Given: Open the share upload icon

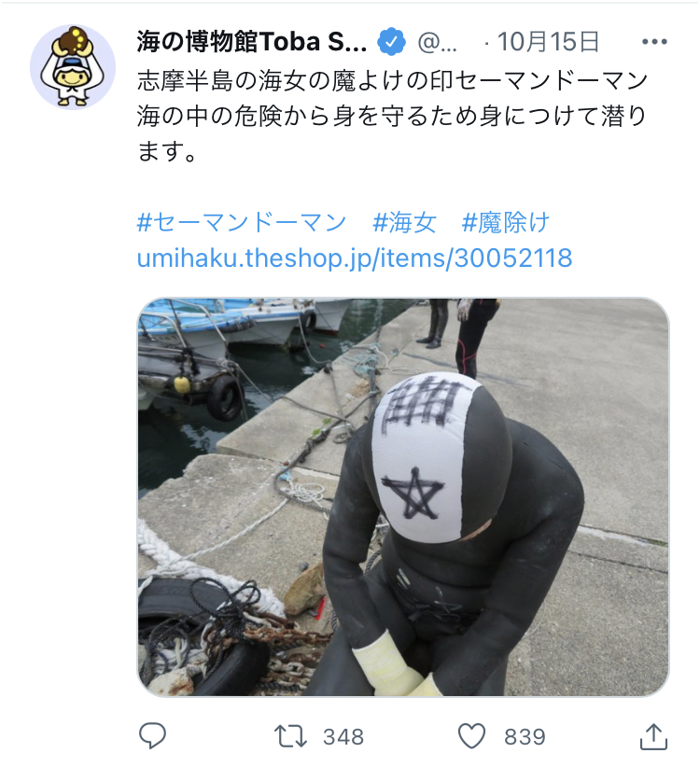Looking at the screenshot, I should tap(653, 736).
